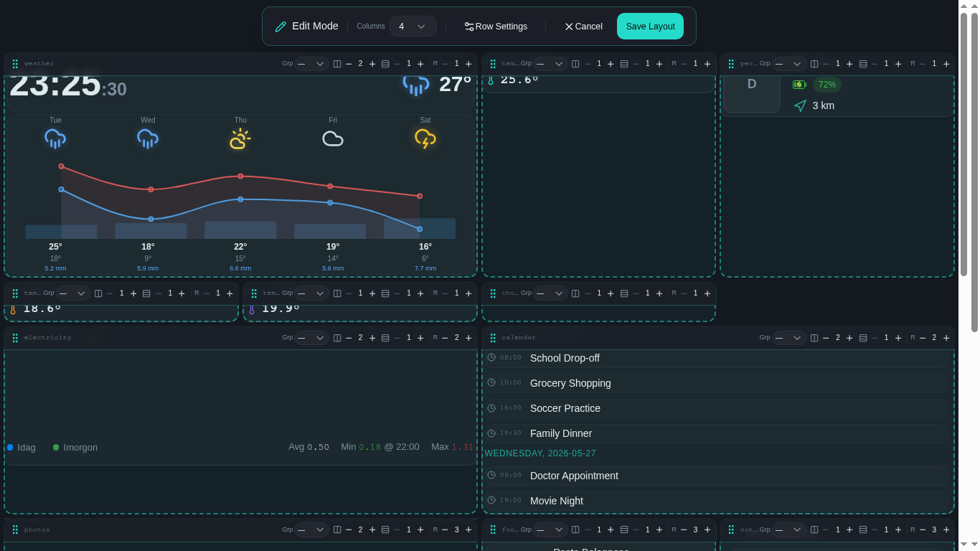Screen dimensions: 980x551
Task: Click the drag handle of the electricity widget
Action: (15, 338)
